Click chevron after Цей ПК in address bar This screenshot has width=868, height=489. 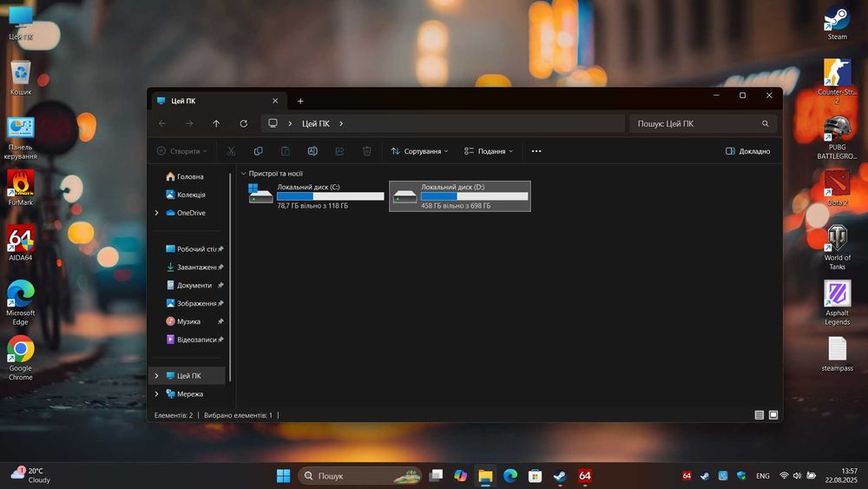(x=341, y=123)
